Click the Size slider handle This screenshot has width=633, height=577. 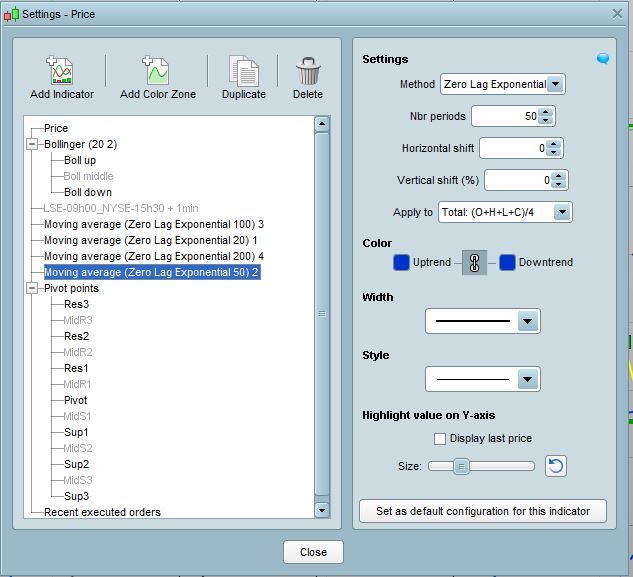(x=461, y=467)
